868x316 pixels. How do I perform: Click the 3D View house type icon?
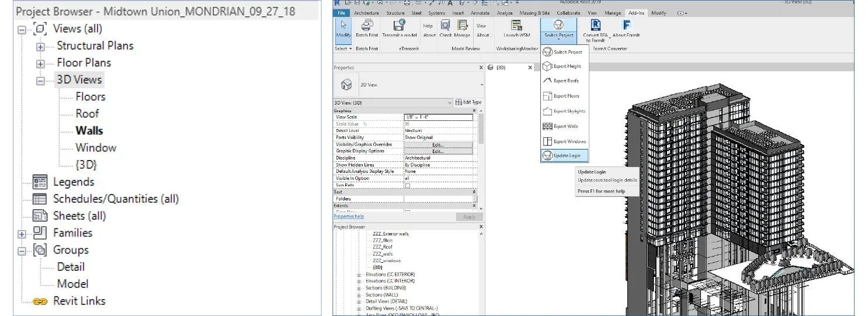click(x=346, y=85)
